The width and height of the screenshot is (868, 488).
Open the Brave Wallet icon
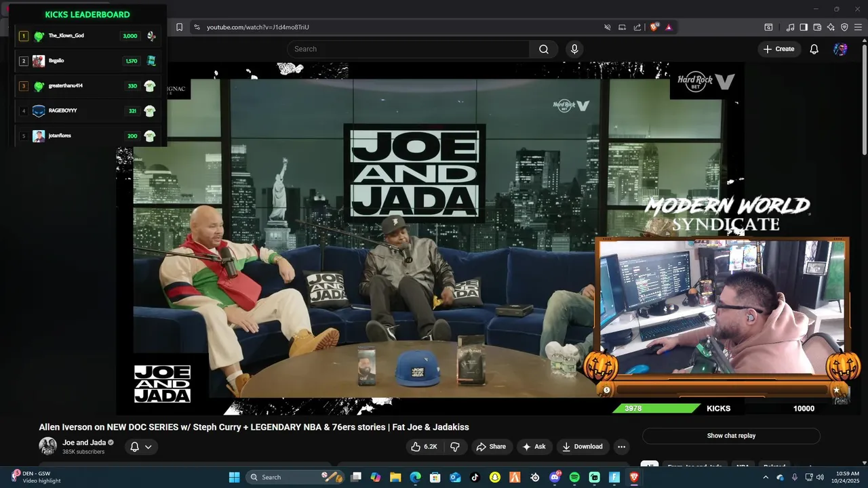(x=817, y=27)
